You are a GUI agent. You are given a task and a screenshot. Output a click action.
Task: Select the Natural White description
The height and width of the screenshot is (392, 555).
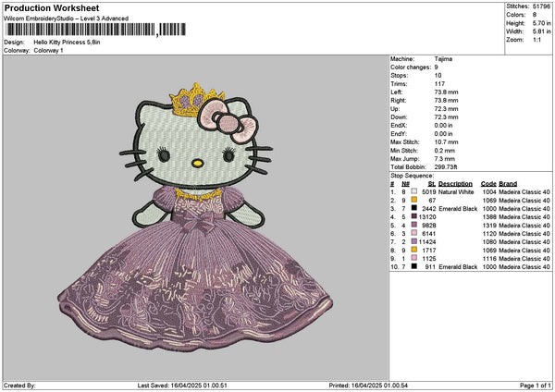click(456, 192)
